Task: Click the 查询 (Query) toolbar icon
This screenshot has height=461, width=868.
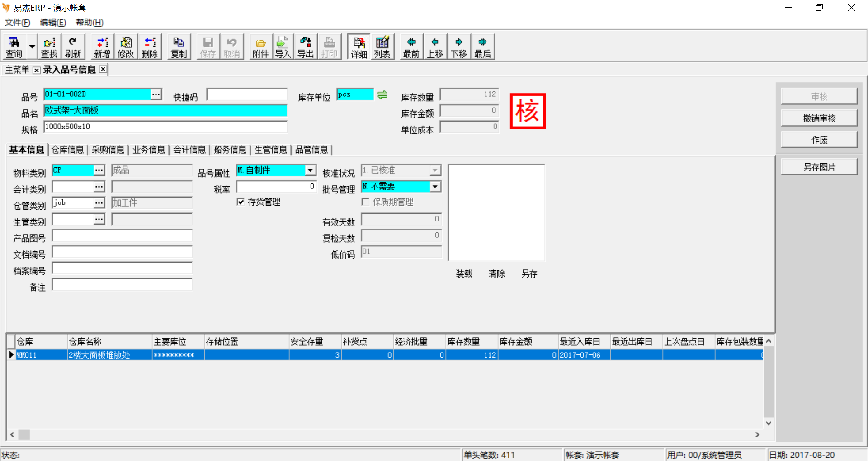Action: [x=14, y=47]
